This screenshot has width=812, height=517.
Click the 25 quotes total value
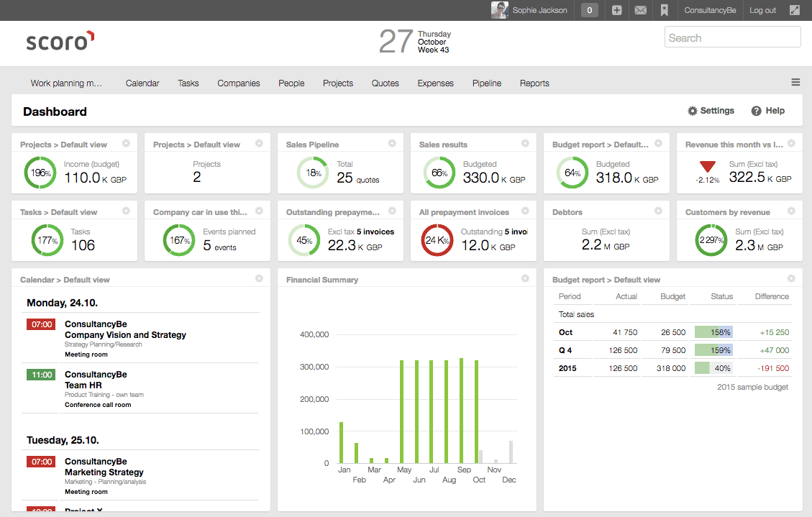tap(358, 178)
